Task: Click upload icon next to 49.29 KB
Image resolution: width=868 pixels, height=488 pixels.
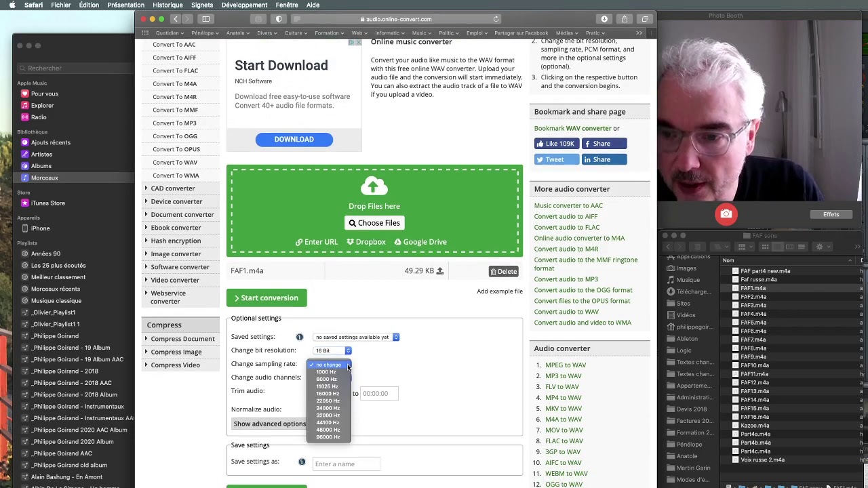Action: [x=439, y=271]
